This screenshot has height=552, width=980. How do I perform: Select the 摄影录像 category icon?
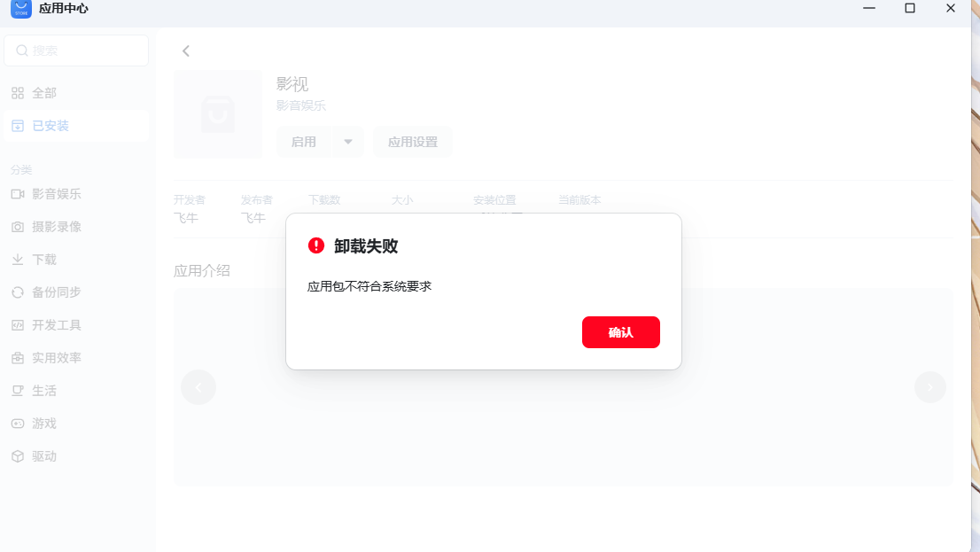click(x=18, y=227)
